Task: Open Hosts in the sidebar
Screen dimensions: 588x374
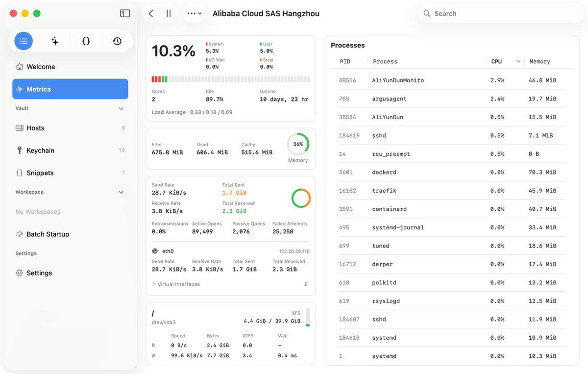Action: 70,128
